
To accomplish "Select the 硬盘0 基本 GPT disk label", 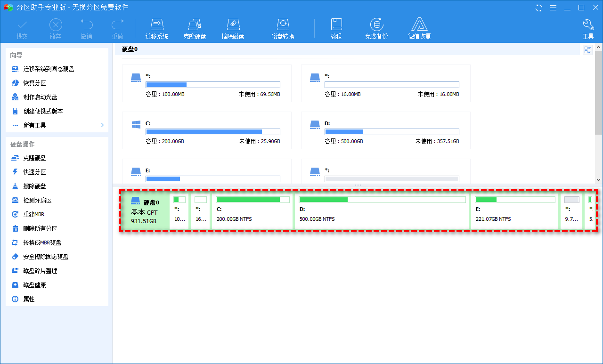I will pyautogui.click(x=145, y=211).
